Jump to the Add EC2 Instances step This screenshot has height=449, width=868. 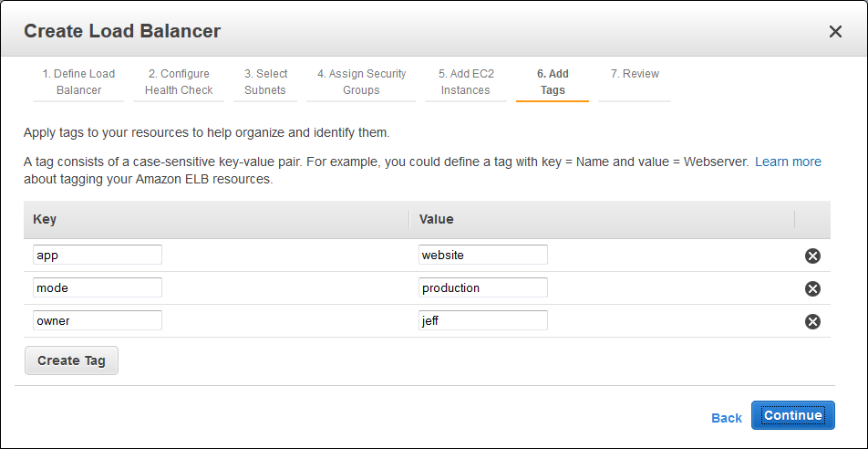tap(465, 82)
